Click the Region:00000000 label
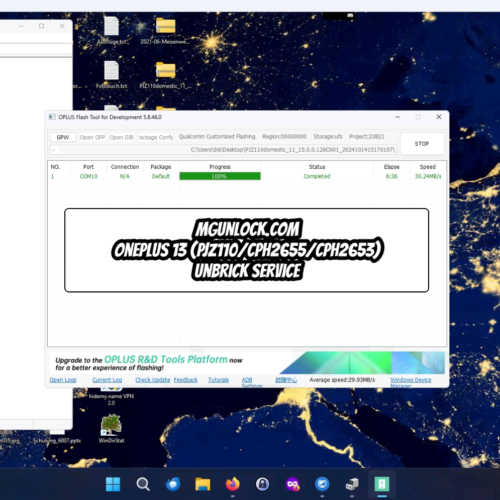 click(284, 137)
